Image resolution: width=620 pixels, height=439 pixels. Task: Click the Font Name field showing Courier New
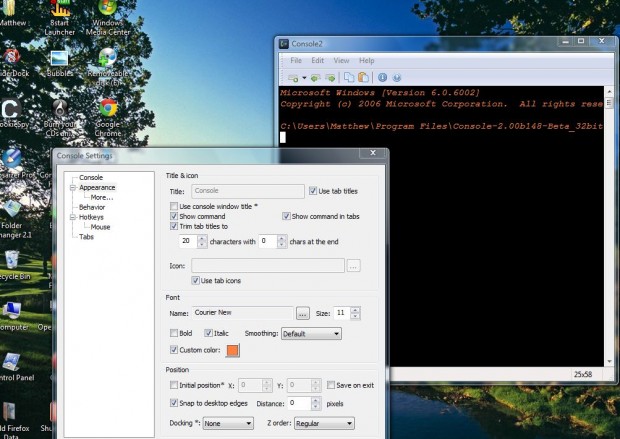(242, 313)
